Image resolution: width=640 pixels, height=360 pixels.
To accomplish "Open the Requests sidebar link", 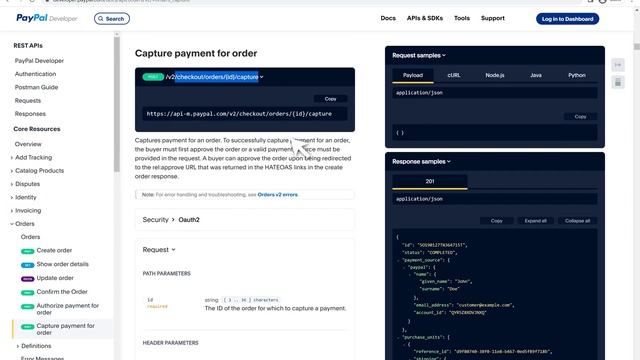I will point(28,100).
